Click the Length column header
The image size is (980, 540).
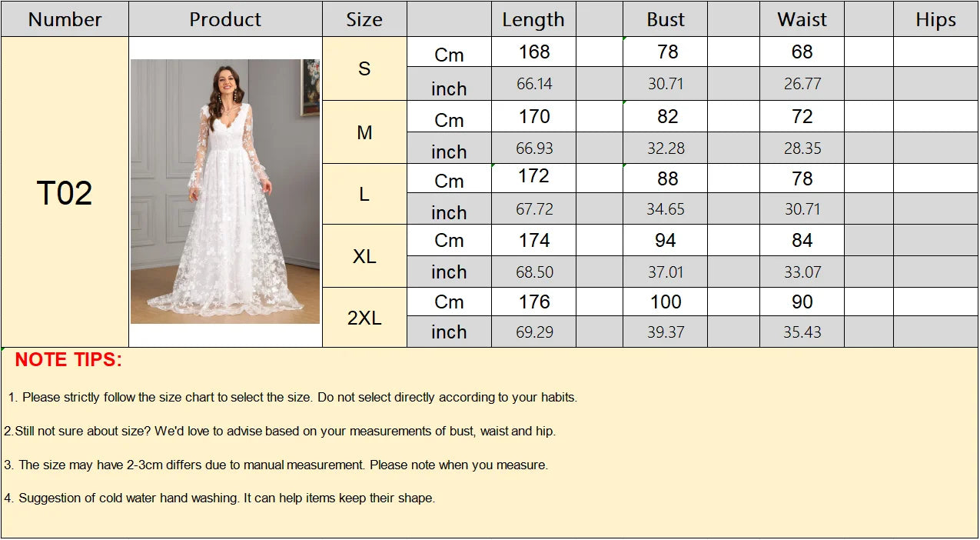533,19
